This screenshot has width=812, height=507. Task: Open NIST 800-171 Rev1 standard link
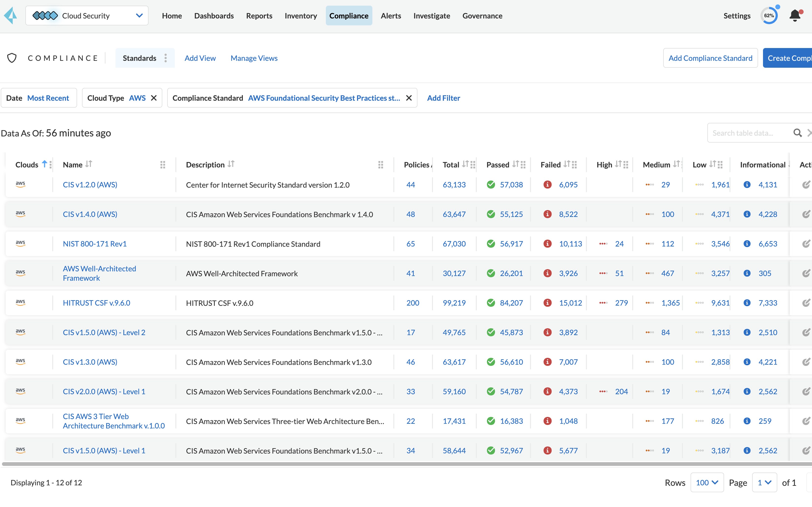tap(95, 244)
